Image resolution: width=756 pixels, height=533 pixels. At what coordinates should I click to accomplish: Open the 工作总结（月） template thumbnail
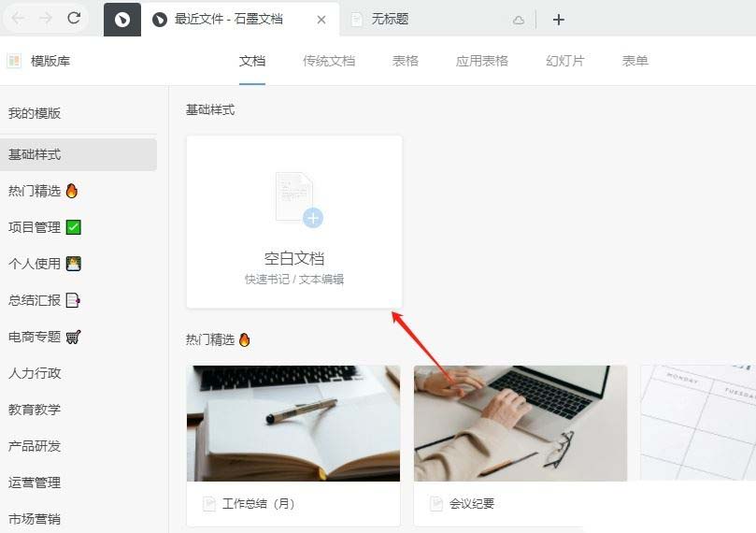point(293,423)
